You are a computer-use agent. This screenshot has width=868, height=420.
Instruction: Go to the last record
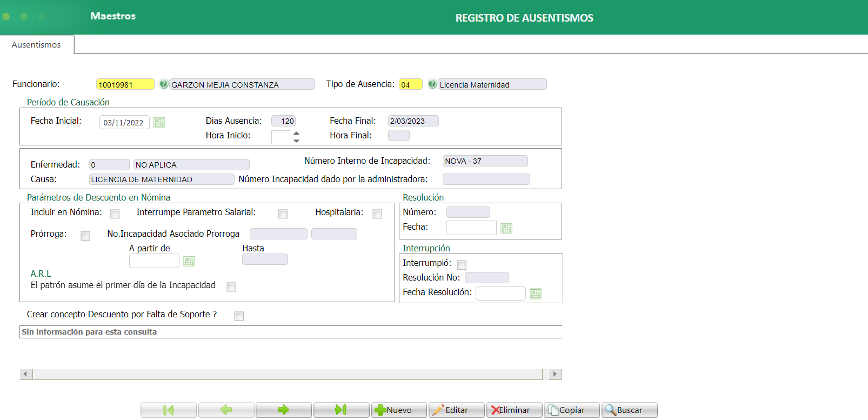point(341,410)
